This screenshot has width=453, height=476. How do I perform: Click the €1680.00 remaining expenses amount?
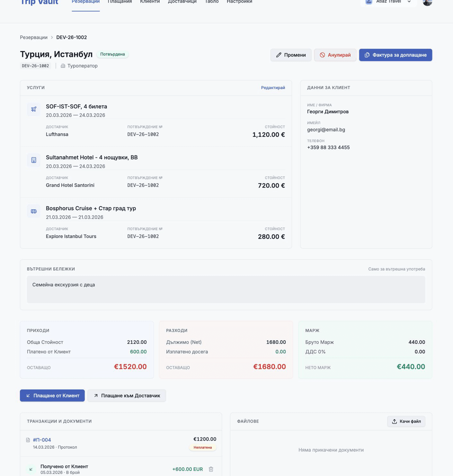270,367
